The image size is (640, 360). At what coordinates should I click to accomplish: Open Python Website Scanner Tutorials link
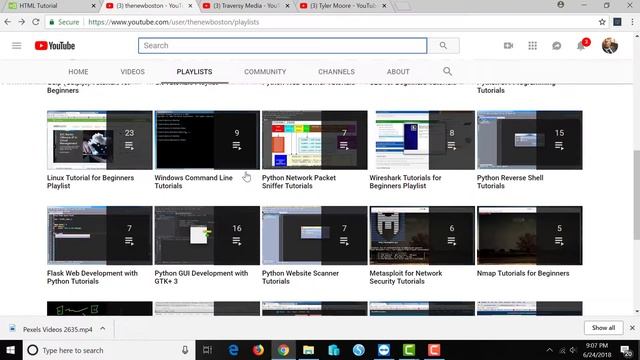[300, 277]
